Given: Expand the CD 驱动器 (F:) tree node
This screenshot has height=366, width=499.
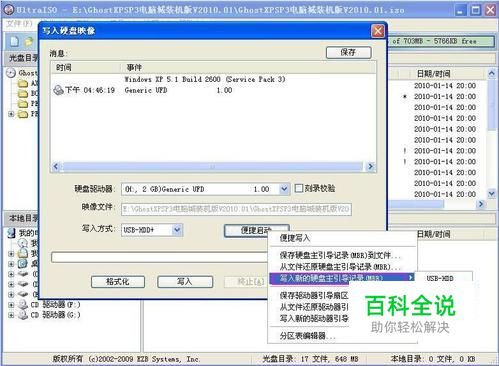Looking at the screenshot, I should point(11,305).
